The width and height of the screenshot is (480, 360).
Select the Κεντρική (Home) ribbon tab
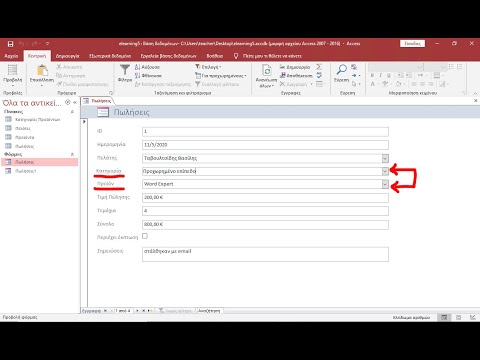coord(37,56)
